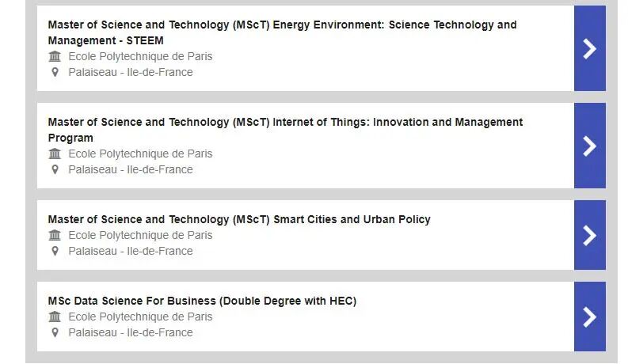Viewport: 628px width, 364px height.
Task: Click institution icon under Smart Cities program
Action: point(55,235)
